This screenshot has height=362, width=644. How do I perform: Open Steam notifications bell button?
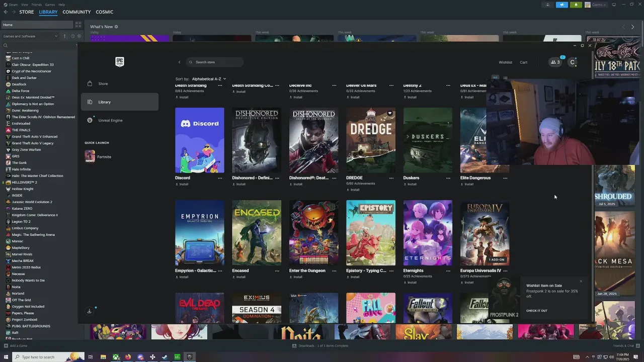576,5
